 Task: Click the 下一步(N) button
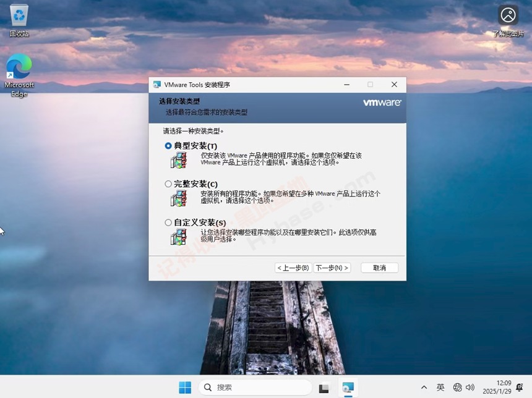coord(332,268)
